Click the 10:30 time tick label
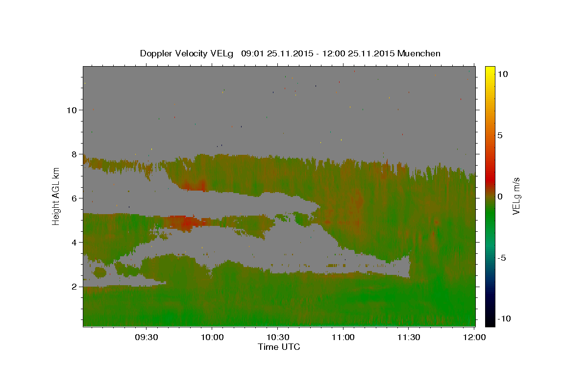The height and width of the screenshot is (392, 588). point(277,338)
